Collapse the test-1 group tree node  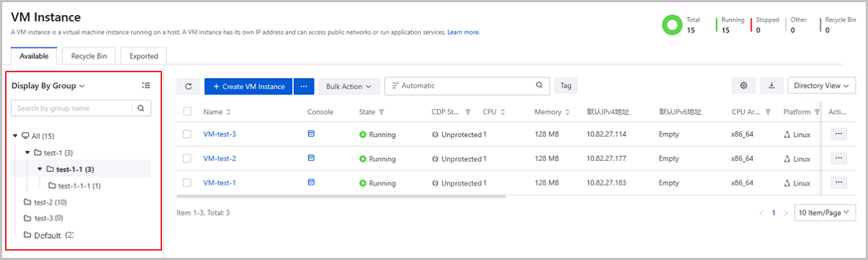pyautogui.click(x=27, y=152)
